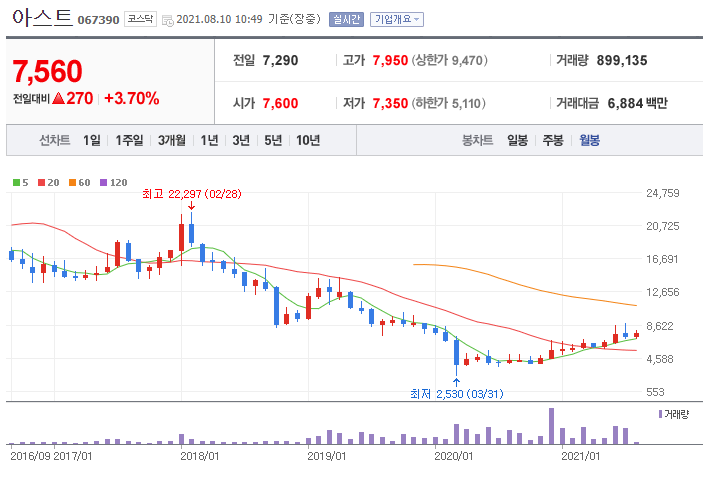Select the 5년 line chart tab
Screen dimensions: 703x479
click(273, 140)
